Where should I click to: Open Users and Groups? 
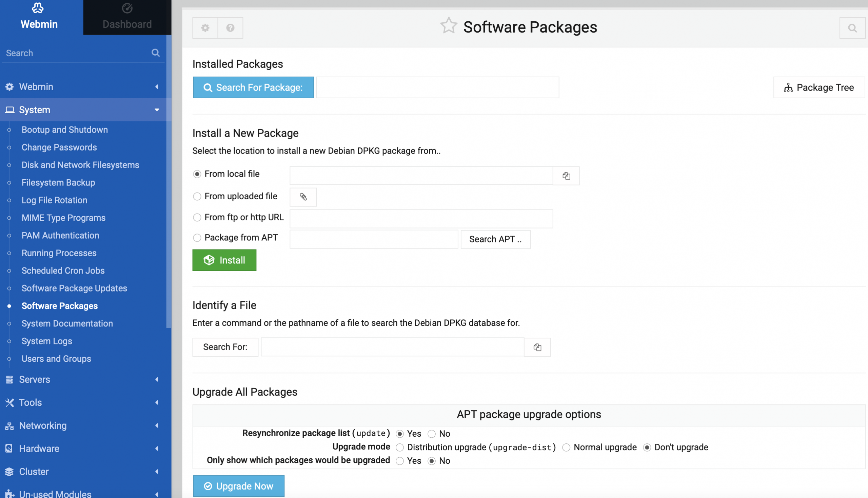tap(56, 359)
